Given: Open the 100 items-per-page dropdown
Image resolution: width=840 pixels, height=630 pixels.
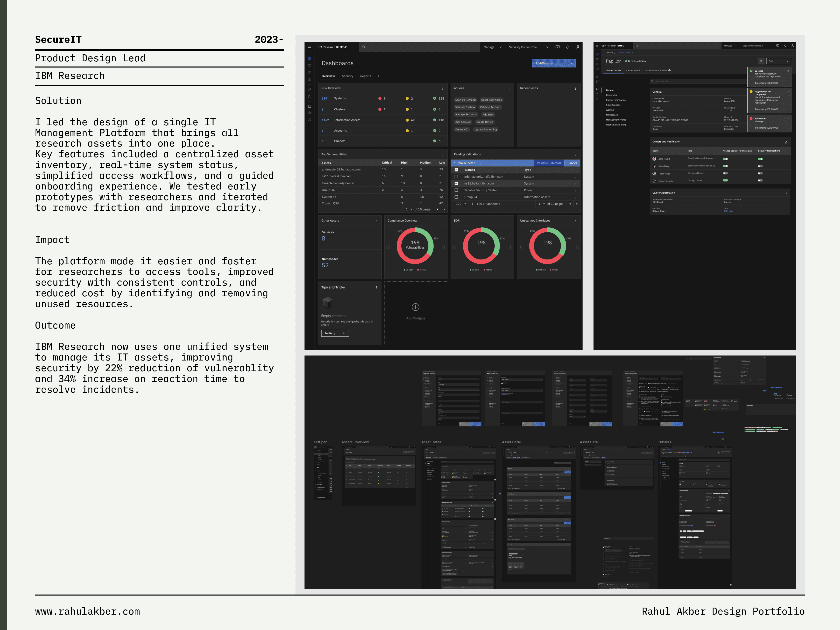Looking at the screenshot, I should [x=461, y=204].
